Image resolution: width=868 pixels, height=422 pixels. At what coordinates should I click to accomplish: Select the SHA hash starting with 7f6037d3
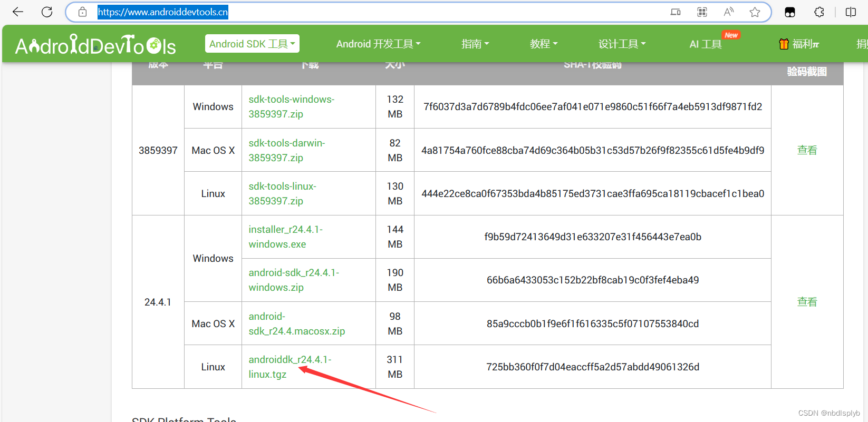[x=593, y=106]
